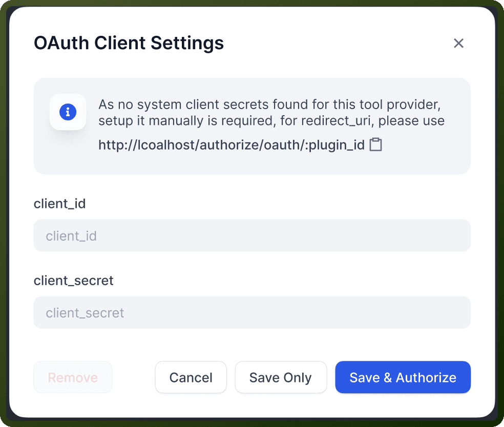Focus the client_id input field
Image resolution: width=504 pixels, height=427 pixels.
tap(252, 236)
